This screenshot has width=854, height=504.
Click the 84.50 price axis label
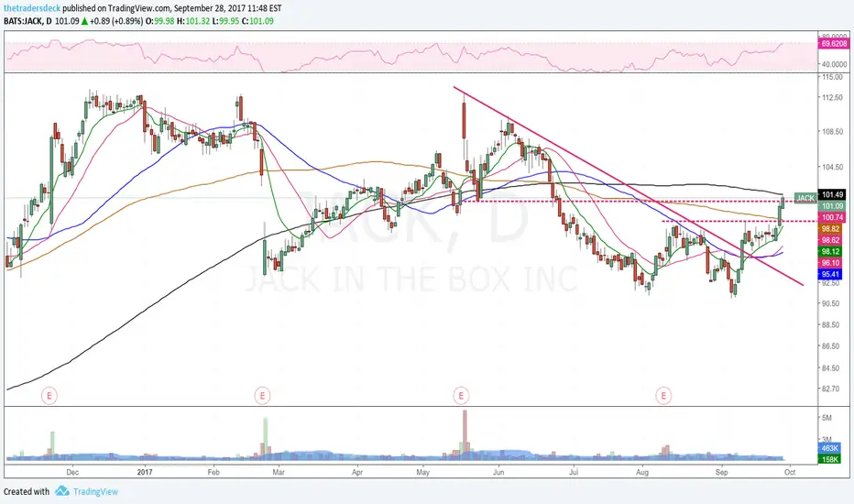click(x=830, y=368)
